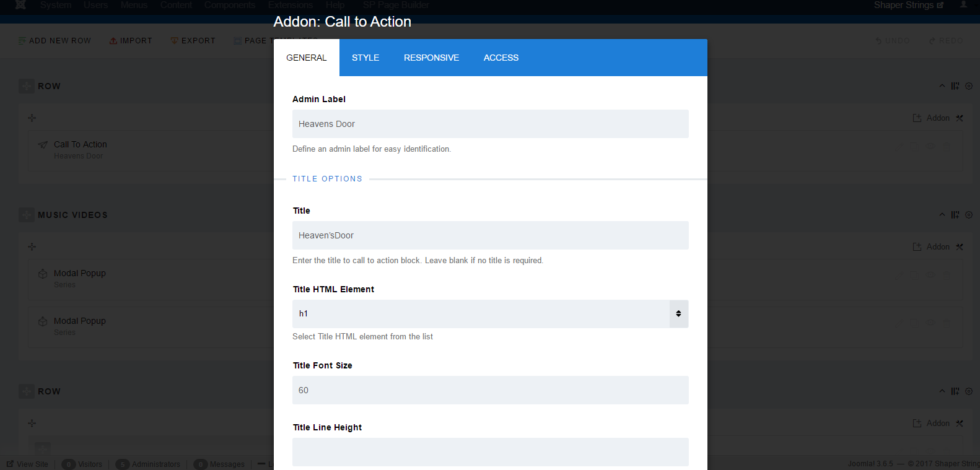Click the Export button in toolbar

193,41
